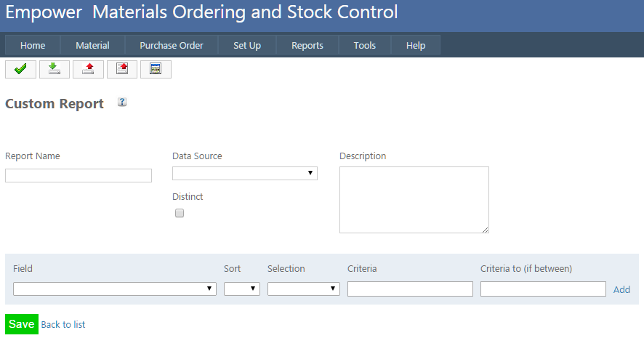Focus the Report Name text field
This screenshot has width=644, height=338.
(x=79, y=175)
